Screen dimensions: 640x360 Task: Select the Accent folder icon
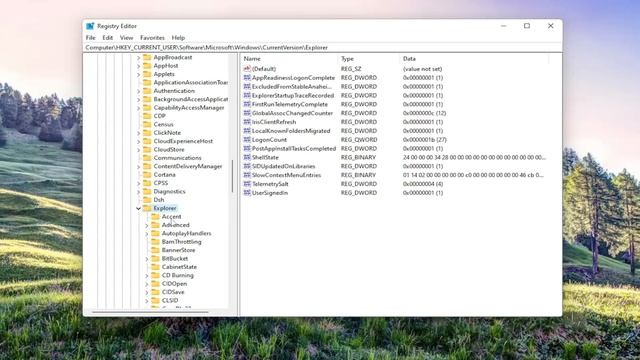(x=156, y=217)
